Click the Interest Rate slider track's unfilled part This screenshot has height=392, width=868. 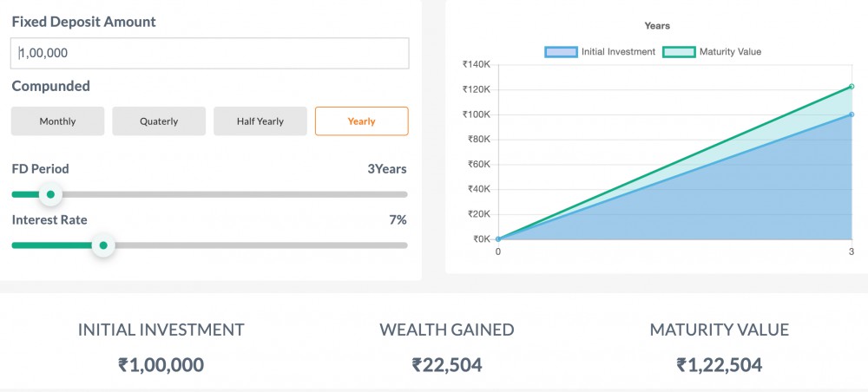[x=260, y=245]
